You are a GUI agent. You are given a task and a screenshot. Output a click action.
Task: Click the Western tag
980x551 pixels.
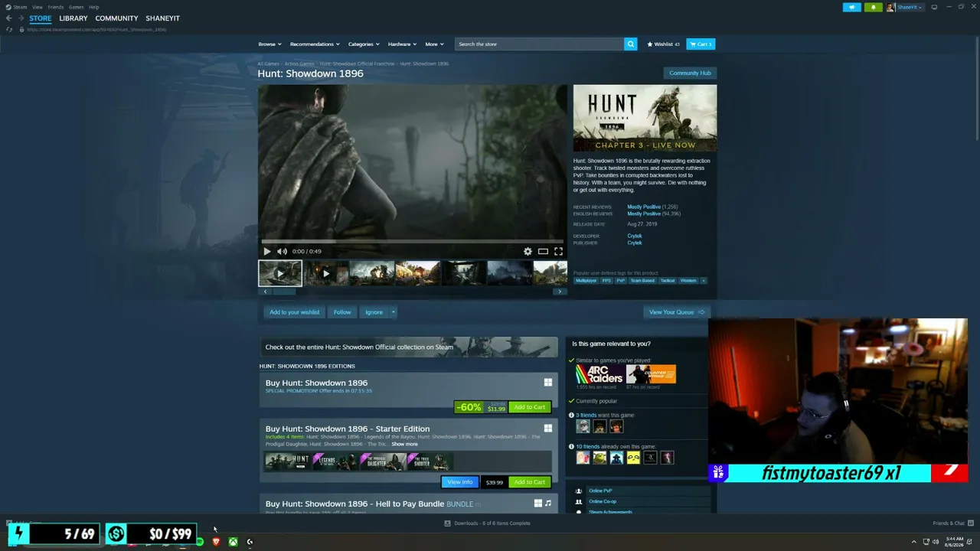688,281
